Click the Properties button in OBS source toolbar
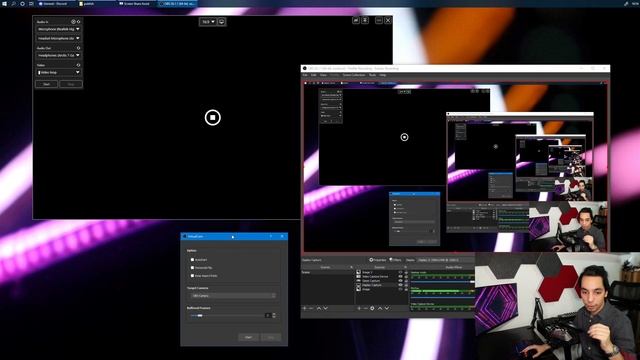 (x=378, y=260)
